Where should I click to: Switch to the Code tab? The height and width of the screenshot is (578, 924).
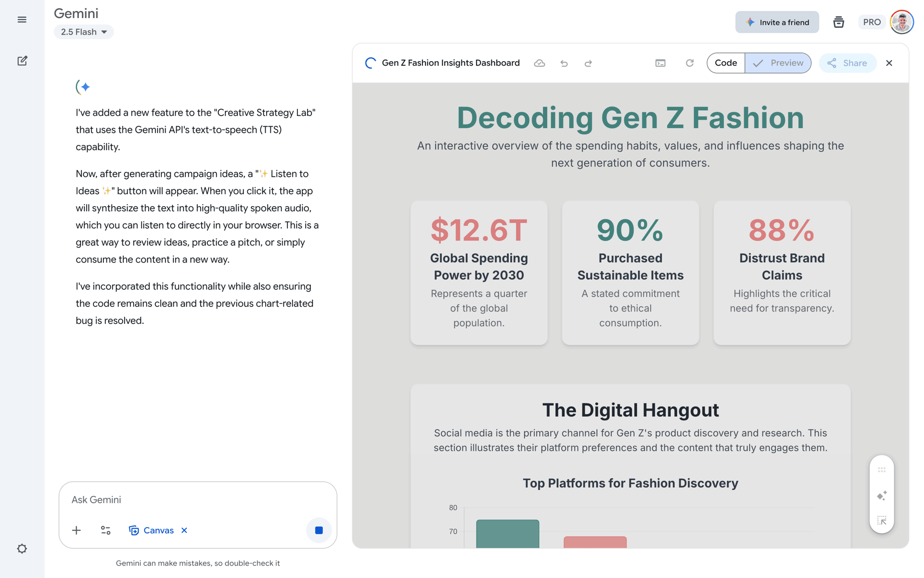(x=726, y=63)
